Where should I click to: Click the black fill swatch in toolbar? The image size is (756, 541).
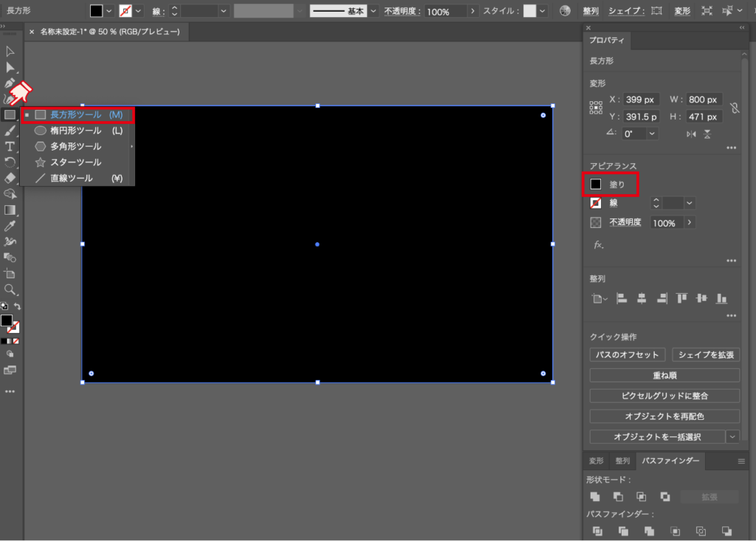click(7, 320)
